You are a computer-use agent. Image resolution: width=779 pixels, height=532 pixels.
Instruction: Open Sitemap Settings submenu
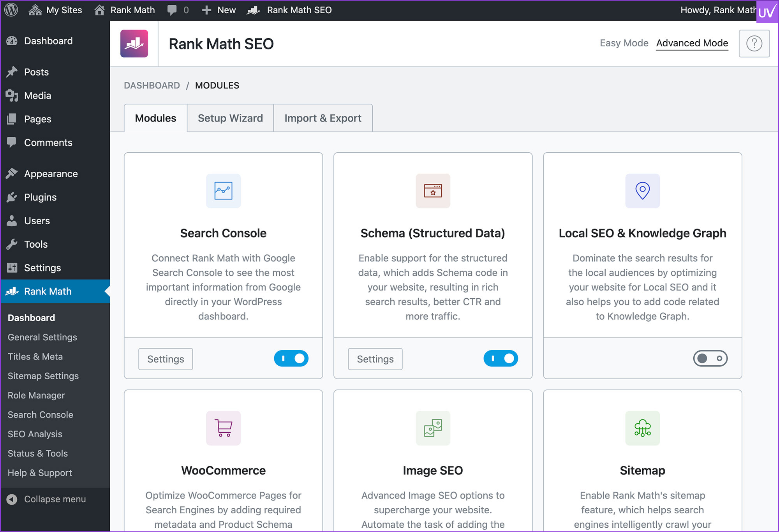pos(43,376)
